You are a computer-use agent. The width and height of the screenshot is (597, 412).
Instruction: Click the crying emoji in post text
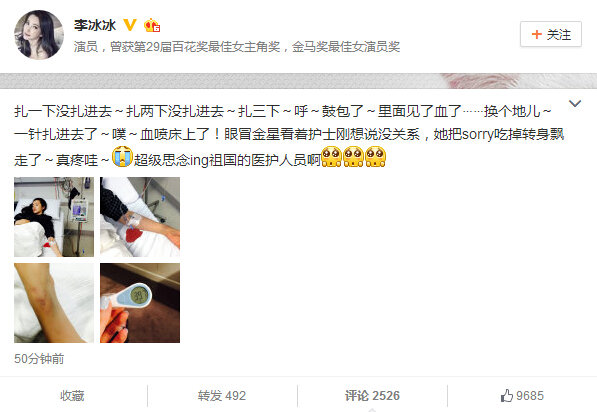122,156
